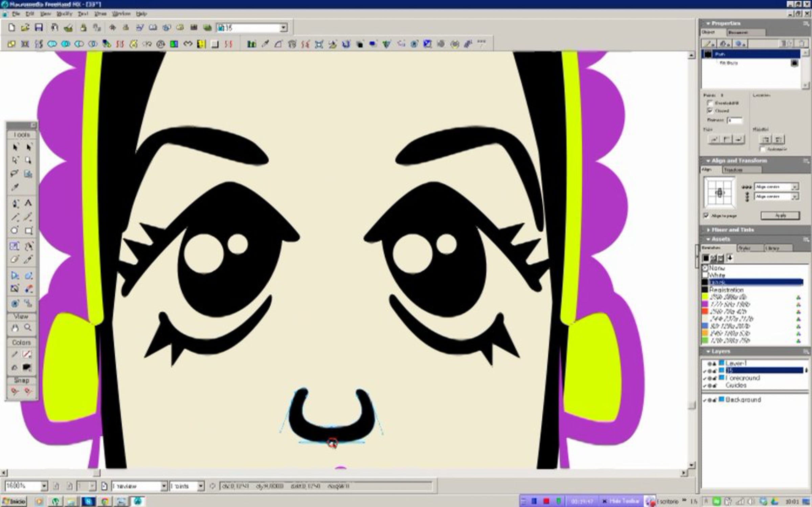Select the Zoom magnifier tool
This screenshot has height=507, width=812.
pos(28,328)
